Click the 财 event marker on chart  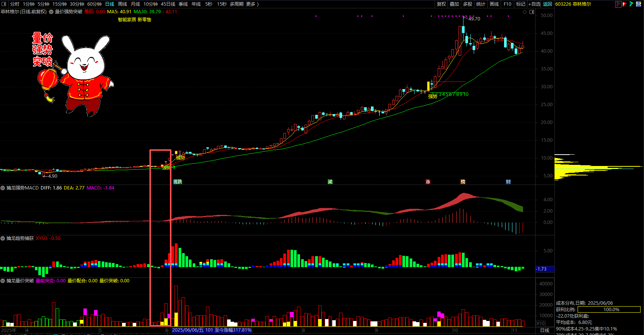(508, 182)
